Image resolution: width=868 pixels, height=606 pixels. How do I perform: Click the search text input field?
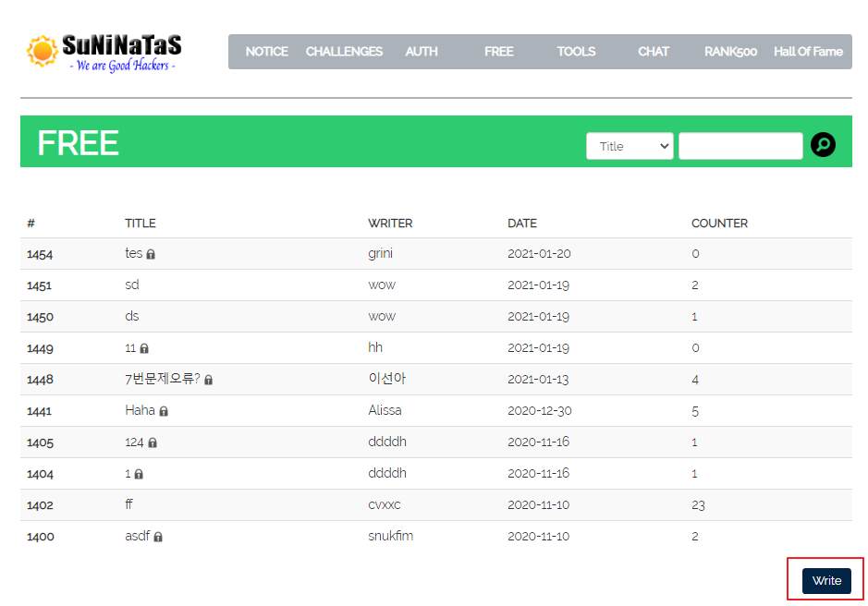(740, 146)
